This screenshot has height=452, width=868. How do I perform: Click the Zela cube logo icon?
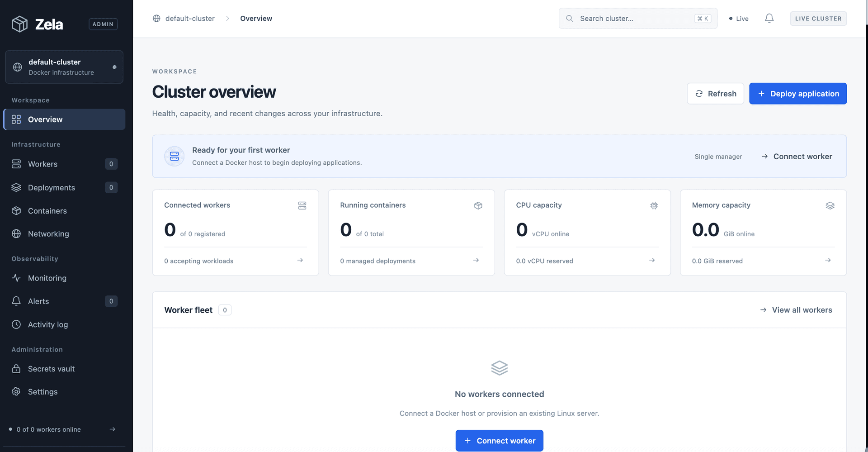click(x=19, y=24)
